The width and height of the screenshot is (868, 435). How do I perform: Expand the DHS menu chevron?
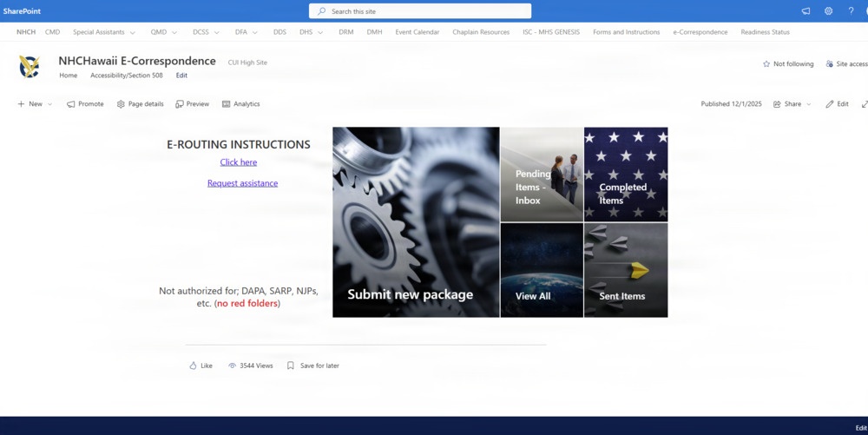click(x=320, y=33)
